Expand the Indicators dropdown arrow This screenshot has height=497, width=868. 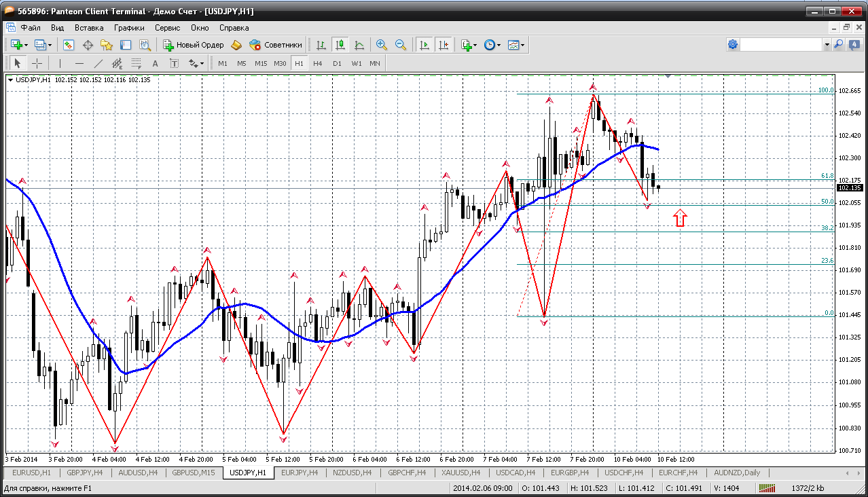pos(475,45)
